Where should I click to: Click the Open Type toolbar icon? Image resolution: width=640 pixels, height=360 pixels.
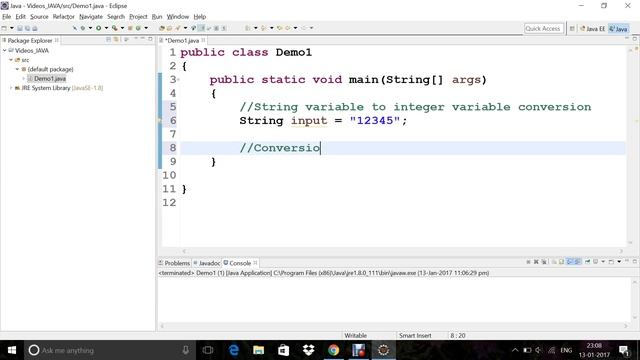[x=162, y=28]
